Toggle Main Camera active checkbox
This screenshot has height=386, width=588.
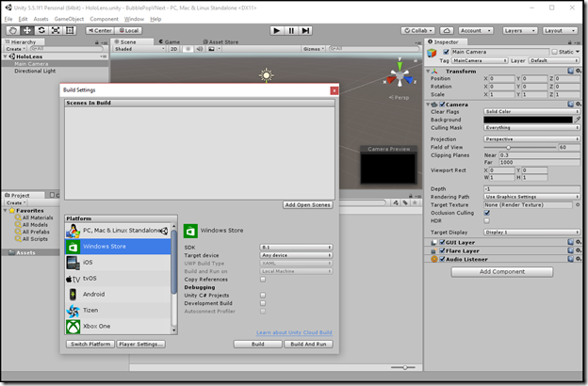tap(446, 52)
